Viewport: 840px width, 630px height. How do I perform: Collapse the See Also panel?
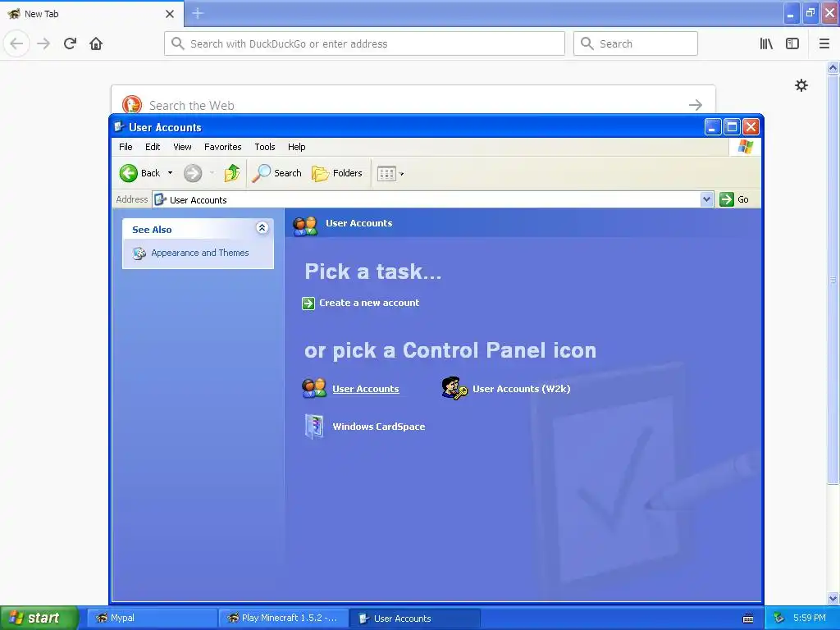[x=262, y=228]
